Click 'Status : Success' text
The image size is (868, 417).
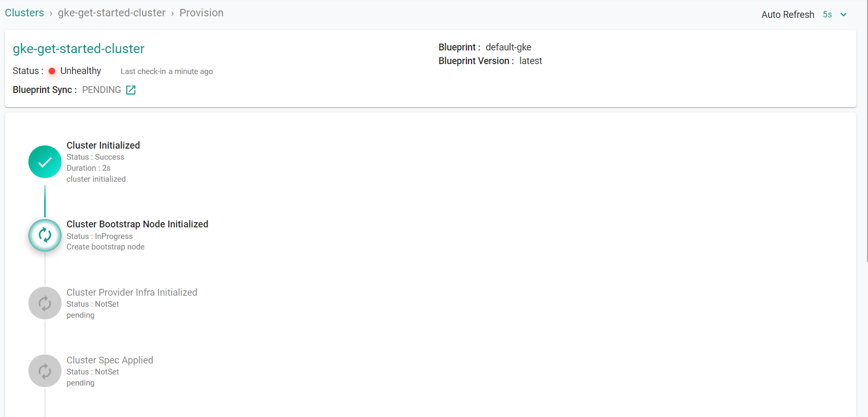pos(95,157)
